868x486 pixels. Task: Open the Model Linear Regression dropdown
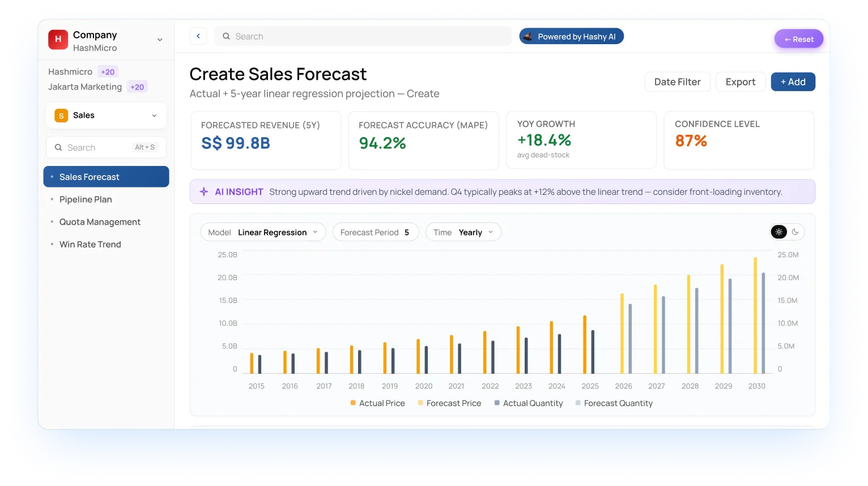pos(263,232)
